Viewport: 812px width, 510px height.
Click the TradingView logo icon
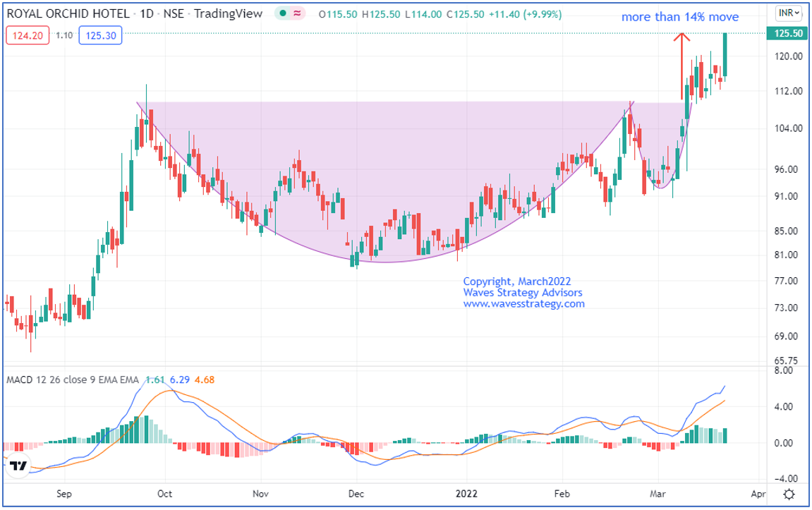pyautogui.click(x=18, y=466)
